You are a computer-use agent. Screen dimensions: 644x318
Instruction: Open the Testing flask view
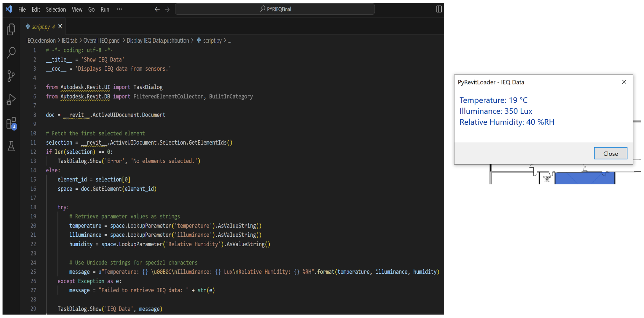pyautogui.click(x=11, y=146)
